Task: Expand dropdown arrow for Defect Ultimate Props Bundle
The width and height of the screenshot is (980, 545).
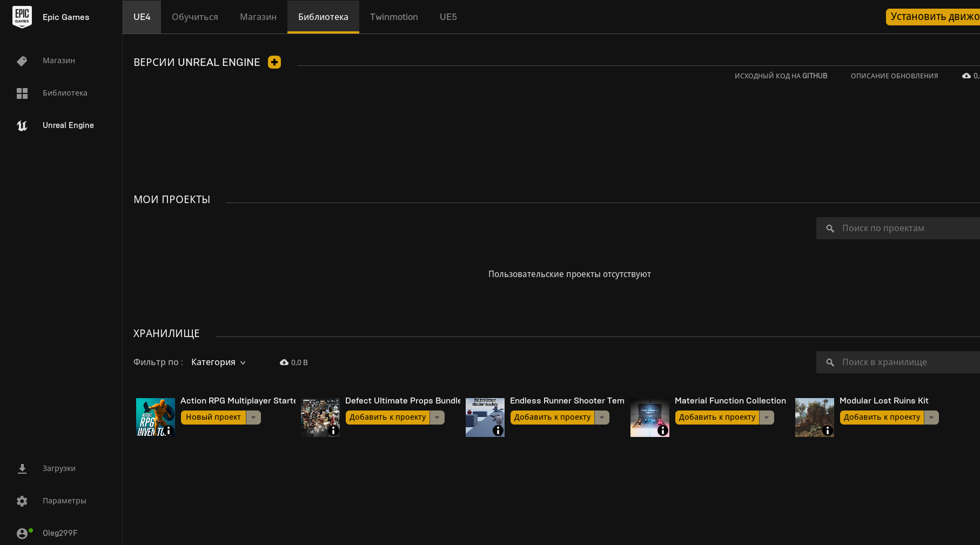Action: click(437, 418)
